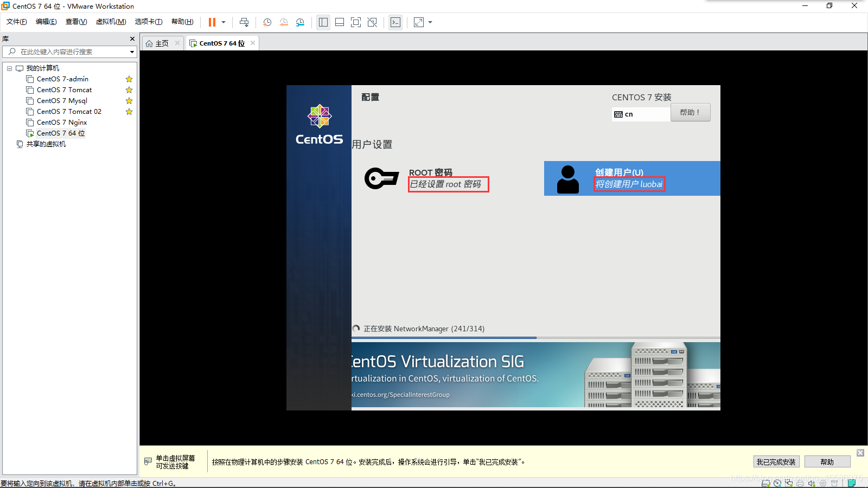
Task: Open the power options dropdown arrow next to pause
Action: point(224,22)
